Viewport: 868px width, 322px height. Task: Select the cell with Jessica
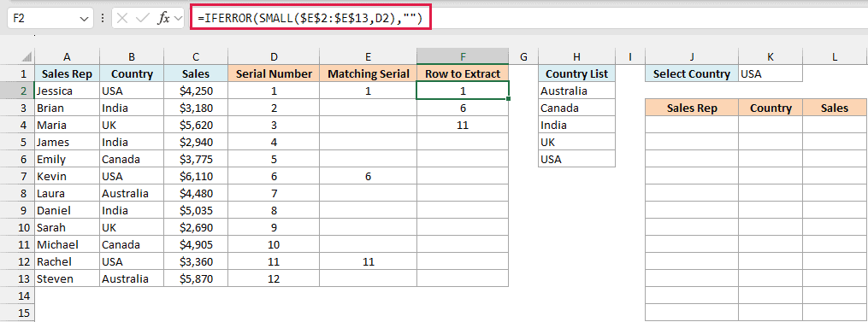tap(67, 91)
